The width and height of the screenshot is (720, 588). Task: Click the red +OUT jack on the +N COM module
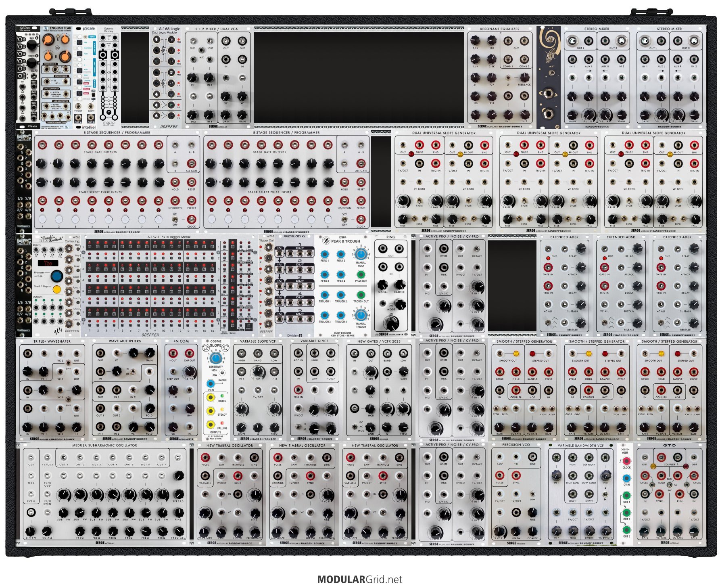tap(173, 353)
